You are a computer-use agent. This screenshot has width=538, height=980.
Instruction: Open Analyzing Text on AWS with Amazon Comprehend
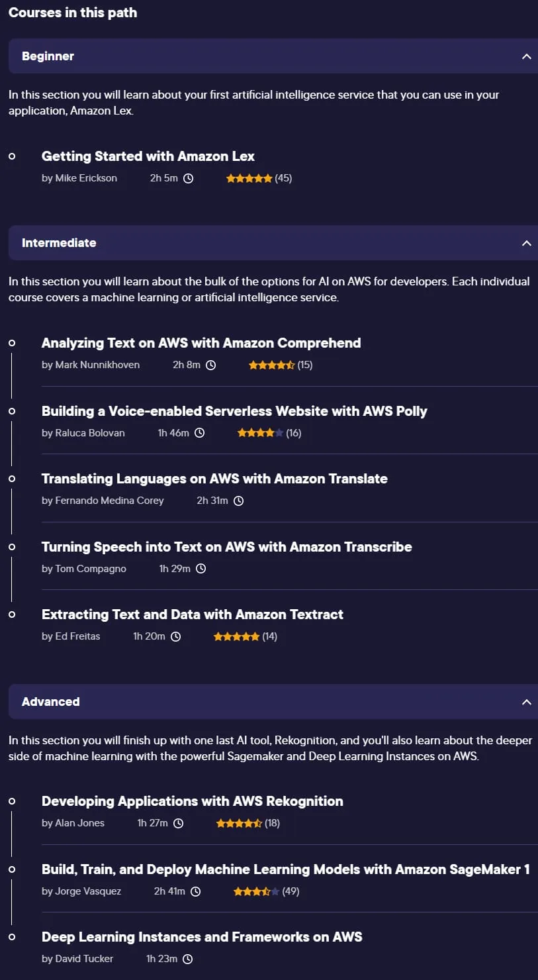(201, 343)
